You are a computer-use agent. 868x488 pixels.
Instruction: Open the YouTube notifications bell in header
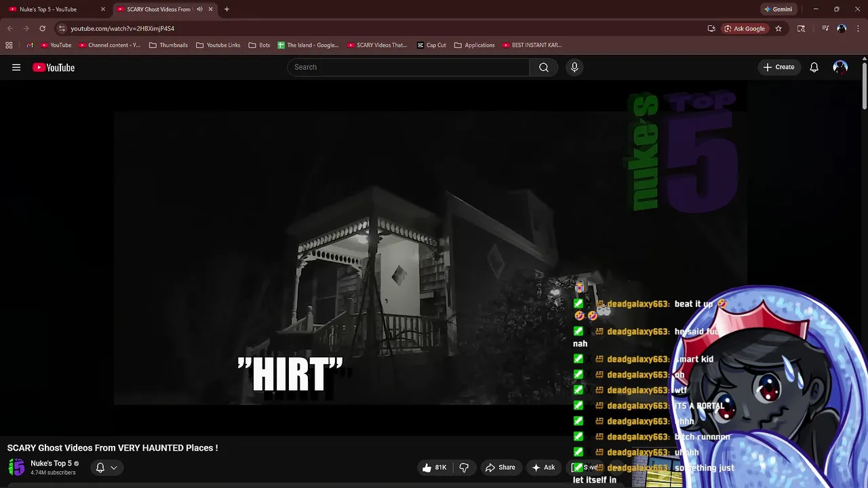tap(814, 67)
